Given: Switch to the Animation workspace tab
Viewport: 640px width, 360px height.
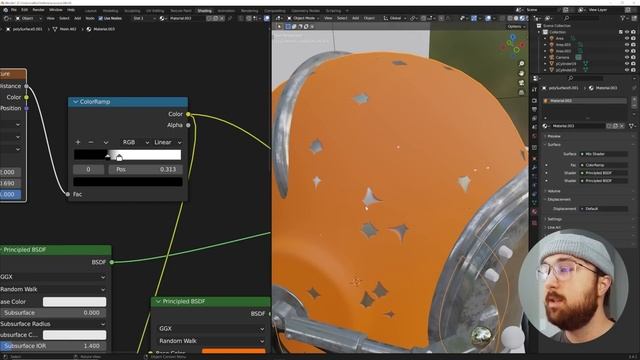Looking at the screenshot, I should [226, 11].
